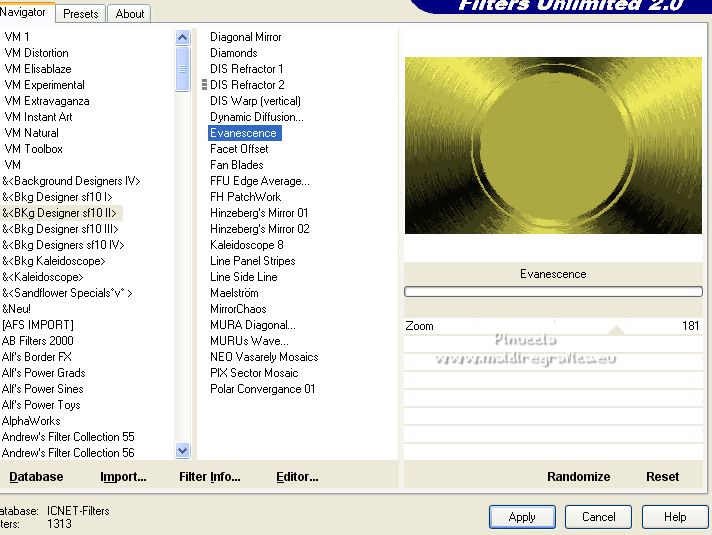The image size is (712, 535).
Task: Select Alf's Border FX category
Action: pos(37,357)
